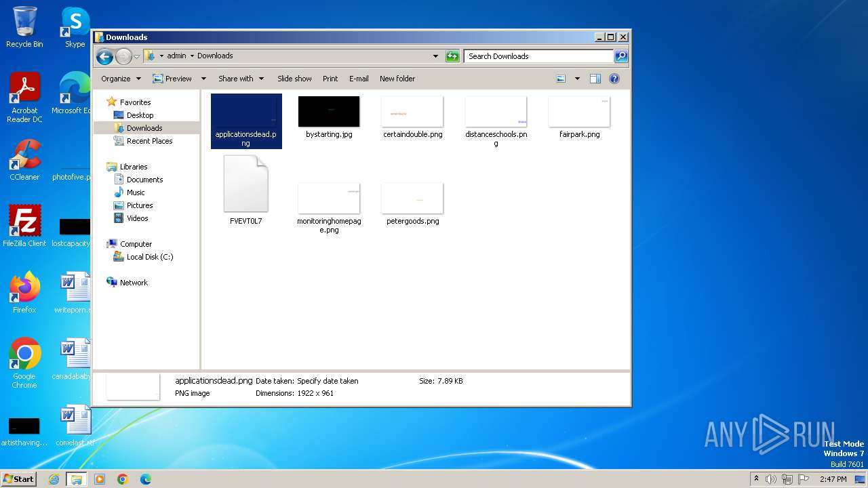Select the Recycle Bin desktop icon
868x488 pixels.
point(24,27)
